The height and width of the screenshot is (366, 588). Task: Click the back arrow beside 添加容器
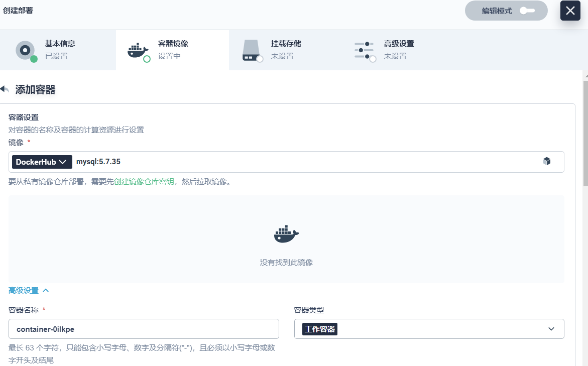5,89
